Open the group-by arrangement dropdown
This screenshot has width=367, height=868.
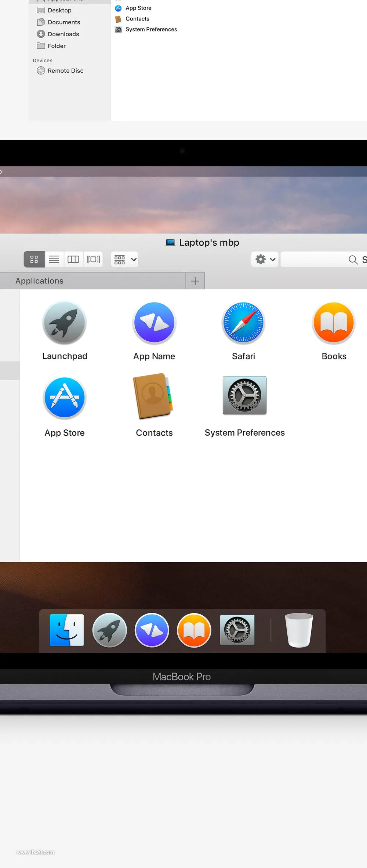pyautogui.click(x=124, y=259)
